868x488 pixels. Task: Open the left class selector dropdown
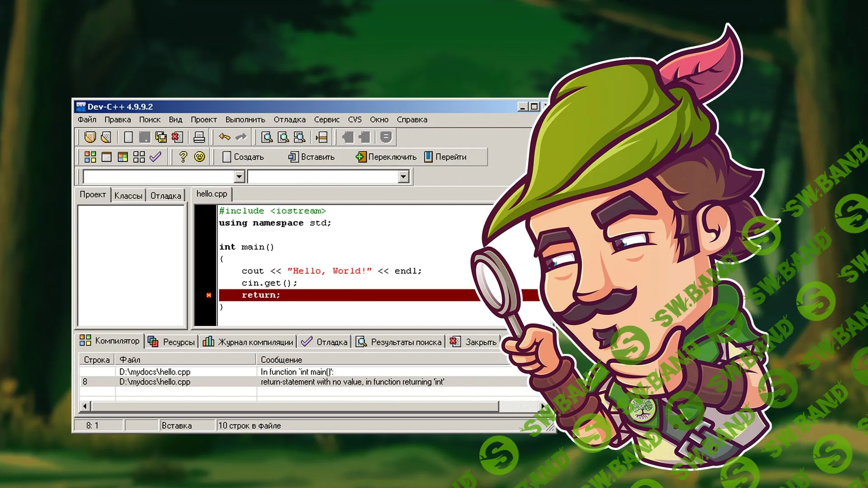tap(240, 177)
